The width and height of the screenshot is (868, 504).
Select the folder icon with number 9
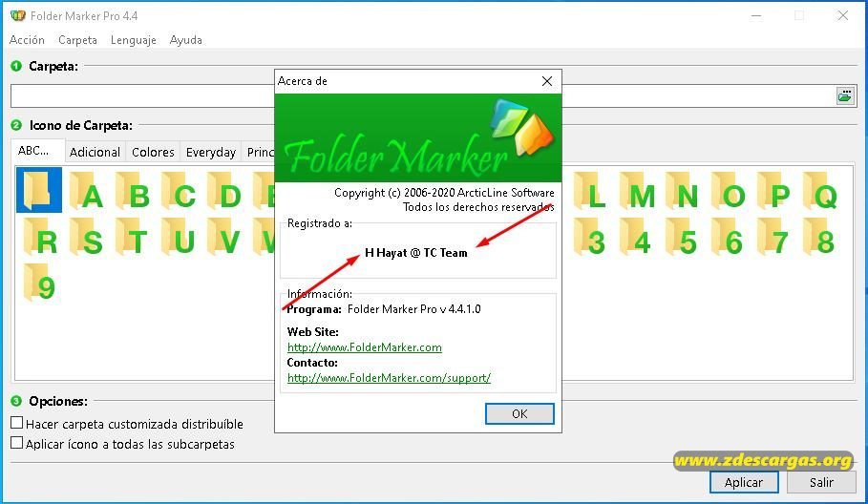40,283
